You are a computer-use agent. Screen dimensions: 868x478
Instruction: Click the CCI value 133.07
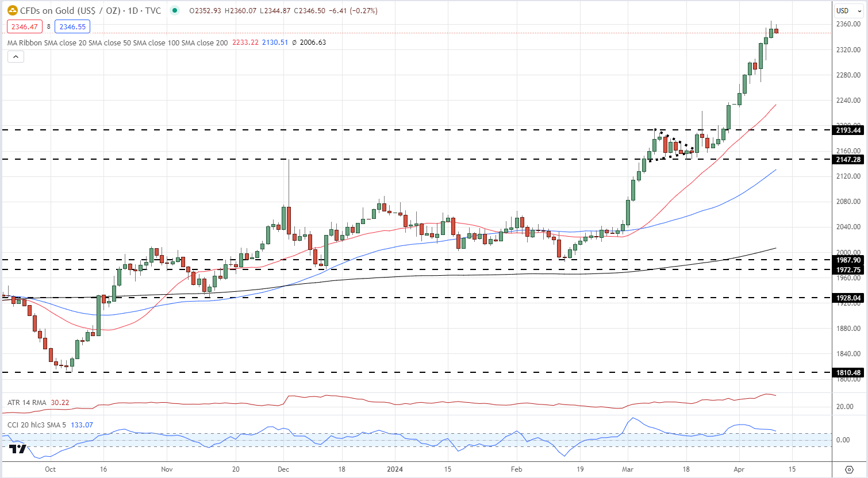pos(82,425)
